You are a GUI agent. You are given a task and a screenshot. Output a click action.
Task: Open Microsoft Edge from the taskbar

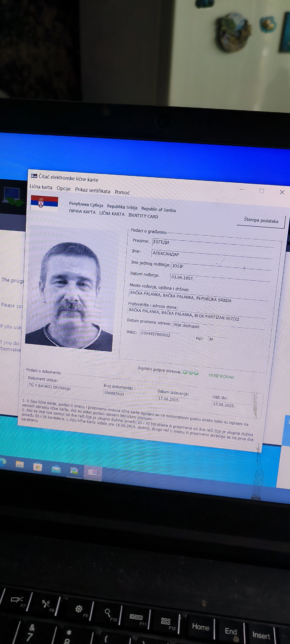[3, 462]
